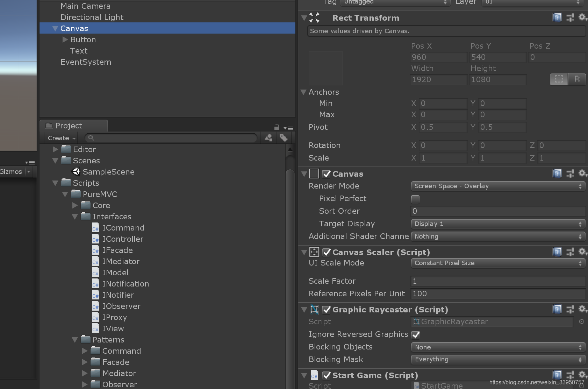This screenshot has height=389, width=588.
Task: Open the Create menu in Project
Action: [x=61, y=138]
